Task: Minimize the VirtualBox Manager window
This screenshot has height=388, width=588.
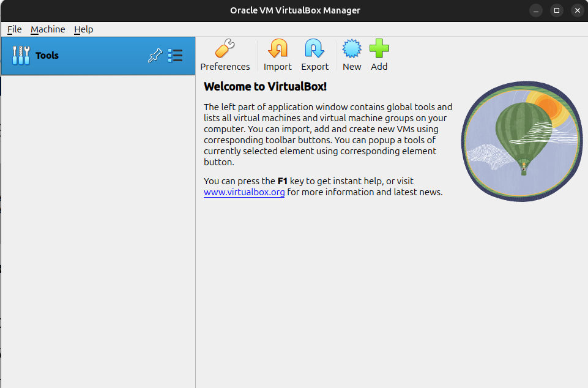Action: pos(536,10)
